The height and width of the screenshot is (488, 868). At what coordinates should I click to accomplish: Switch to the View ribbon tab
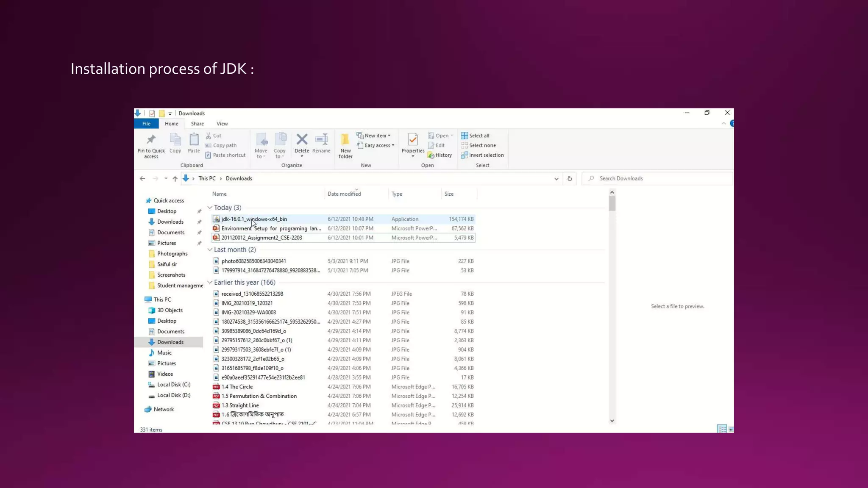(x=222, y=124)
